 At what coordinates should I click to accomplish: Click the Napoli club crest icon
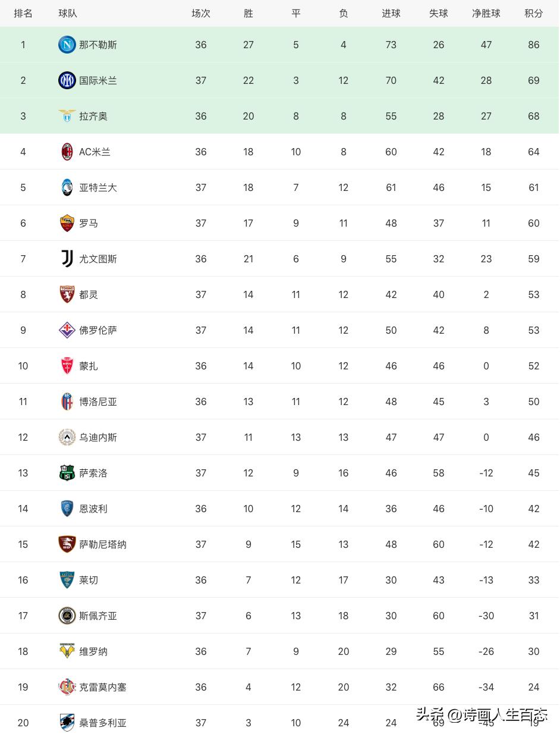tap(67, 45)
